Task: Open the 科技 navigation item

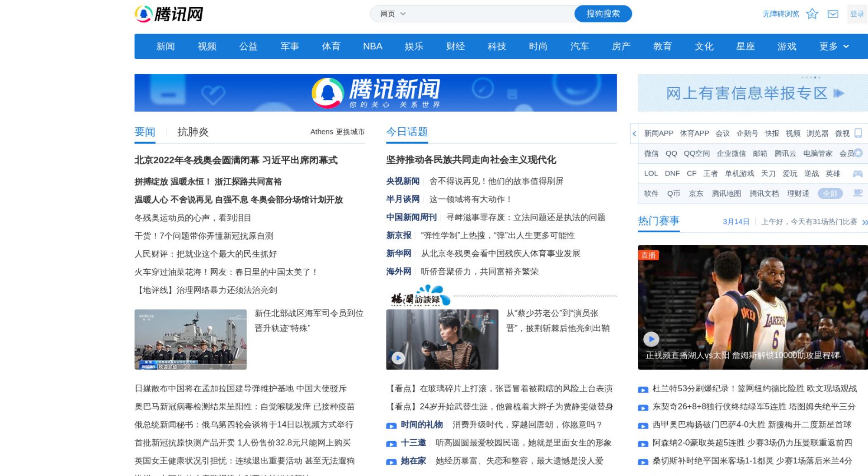Action: [x=497, y=46]
